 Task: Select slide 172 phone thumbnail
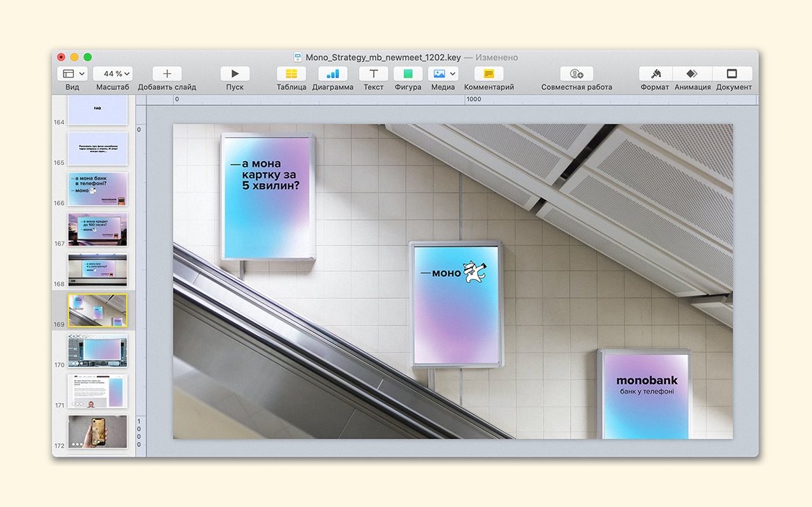pyautogui.click(x=98, y=432)
